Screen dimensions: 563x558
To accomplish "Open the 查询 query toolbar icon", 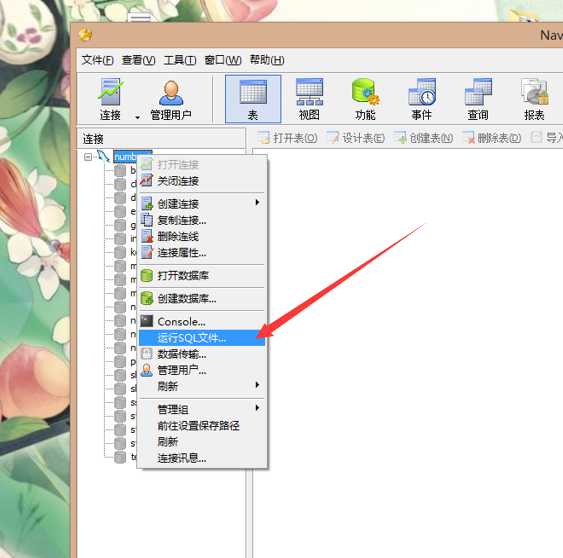I will click(478, 99).
